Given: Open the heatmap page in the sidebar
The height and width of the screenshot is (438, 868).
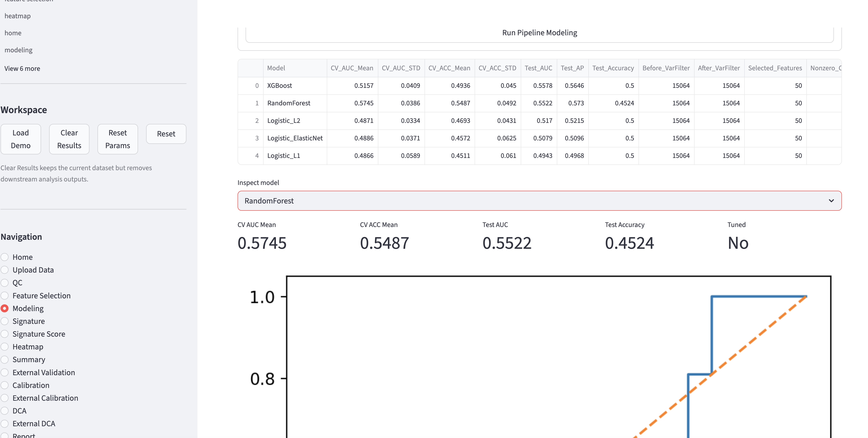Looking at the screenshot, I should pyautogui.click(x=18, y=16).
